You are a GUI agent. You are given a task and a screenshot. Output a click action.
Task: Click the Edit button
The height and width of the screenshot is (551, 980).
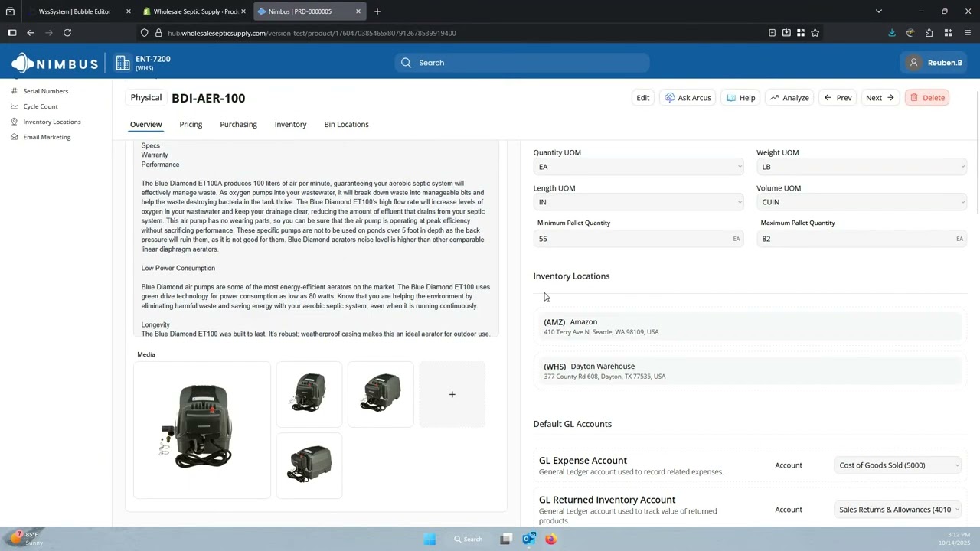(643, 98)
